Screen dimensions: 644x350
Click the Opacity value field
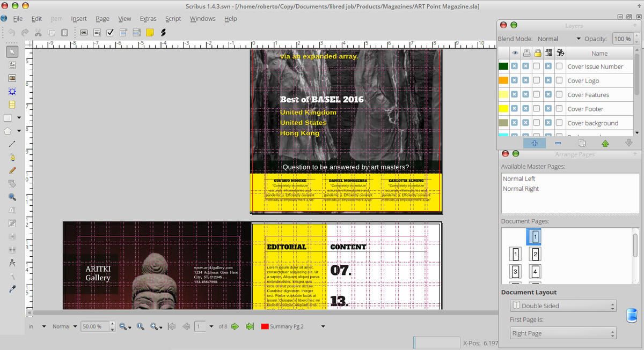click(x=623, y=39)
